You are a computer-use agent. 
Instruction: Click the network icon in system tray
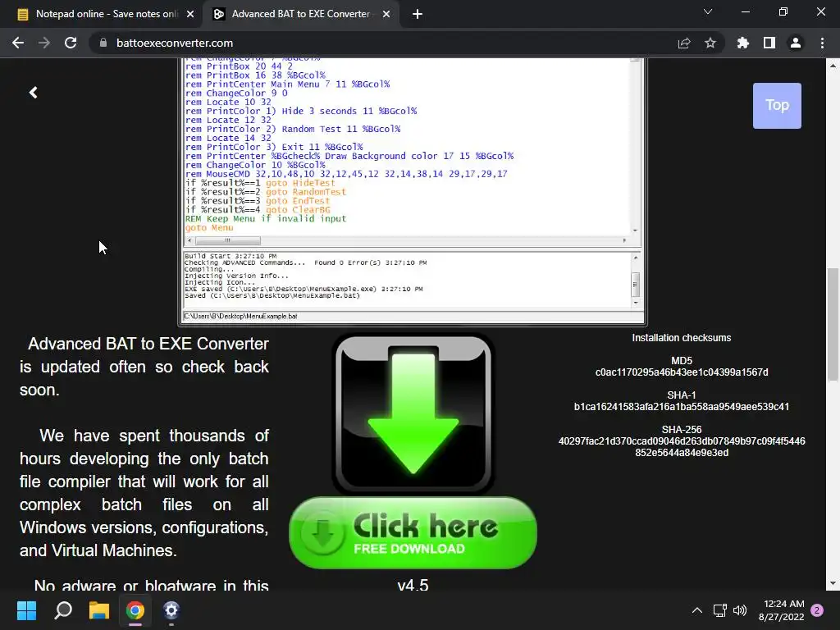coord(720,610)
